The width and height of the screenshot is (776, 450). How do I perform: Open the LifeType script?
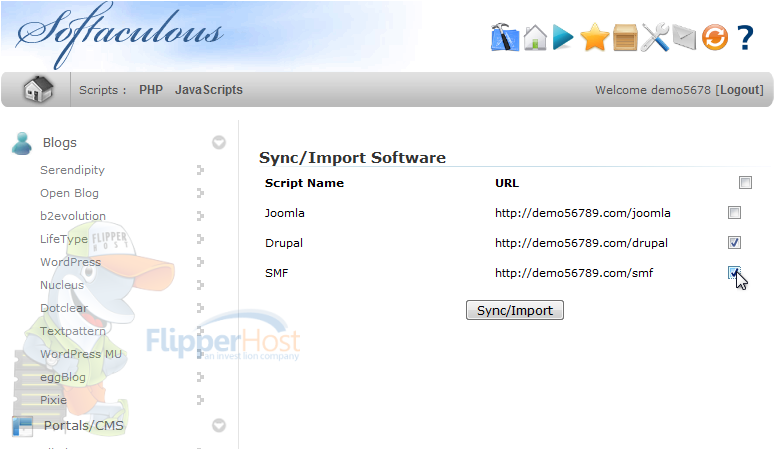64,239
